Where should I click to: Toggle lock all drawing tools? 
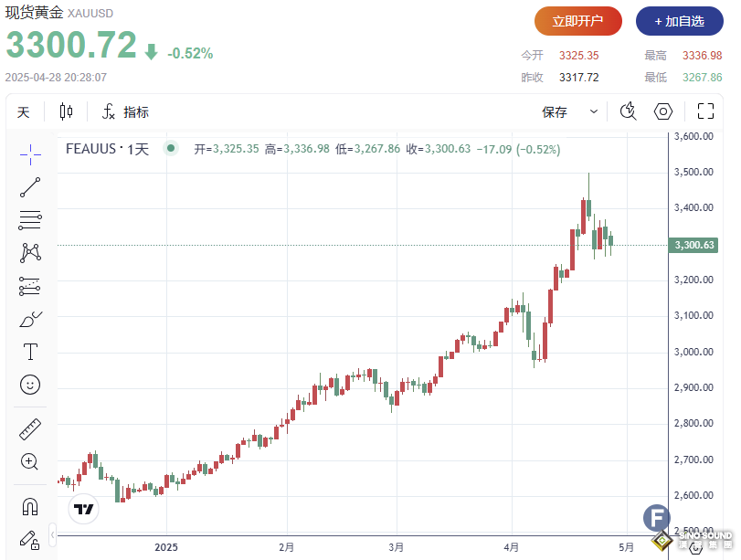[x=29, y=540]
